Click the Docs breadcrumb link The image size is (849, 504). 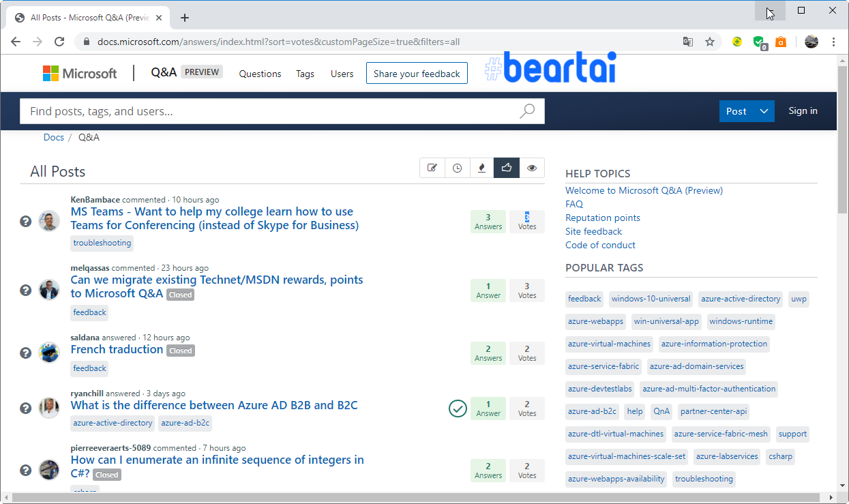click(x=53, y=137)
